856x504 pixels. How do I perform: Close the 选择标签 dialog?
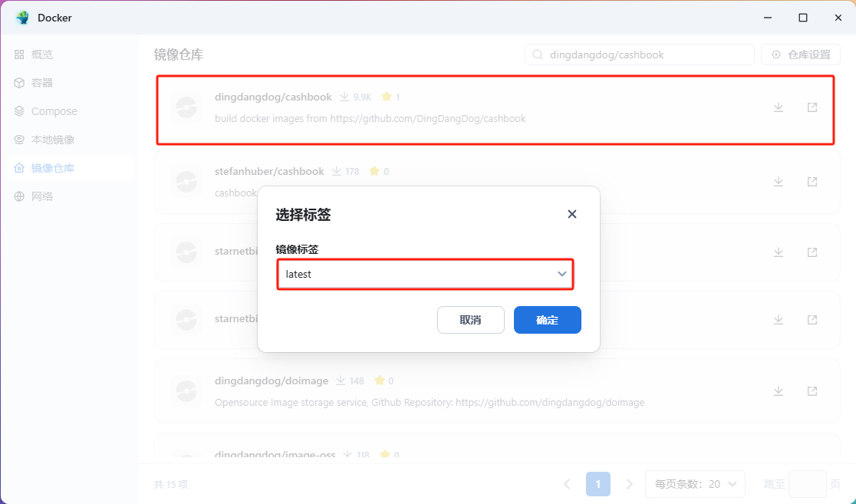click(572, 214)
